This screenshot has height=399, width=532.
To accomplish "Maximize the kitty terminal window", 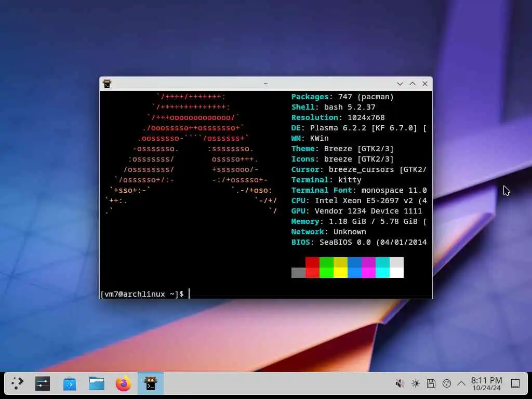I will [413, 84].
